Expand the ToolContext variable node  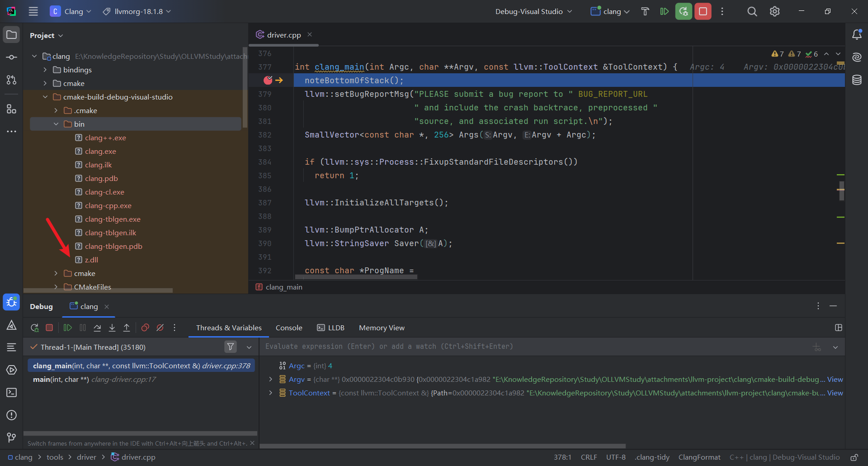point(270,393)
